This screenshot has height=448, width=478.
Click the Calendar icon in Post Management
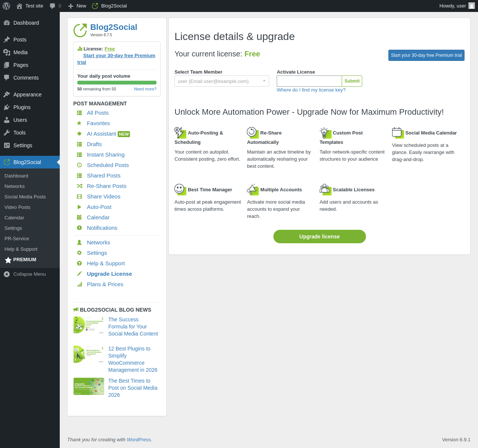[79, 217]
